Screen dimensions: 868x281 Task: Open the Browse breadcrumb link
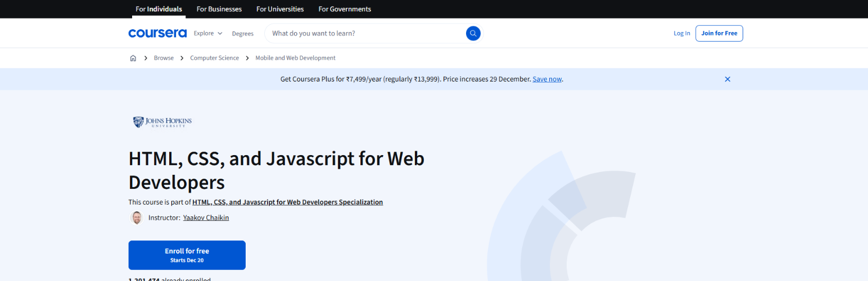pyautogui.click(x=164, y=58)
